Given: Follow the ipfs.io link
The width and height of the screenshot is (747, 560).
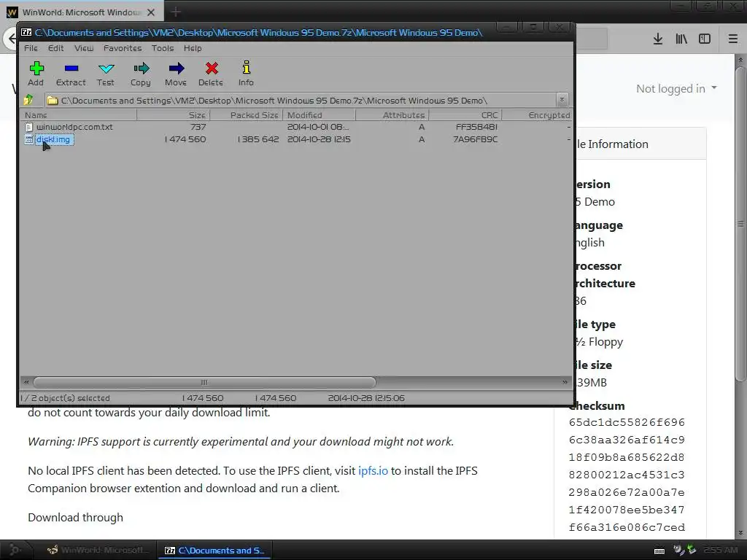Looking at the screenshot, I should click(373, 470).
